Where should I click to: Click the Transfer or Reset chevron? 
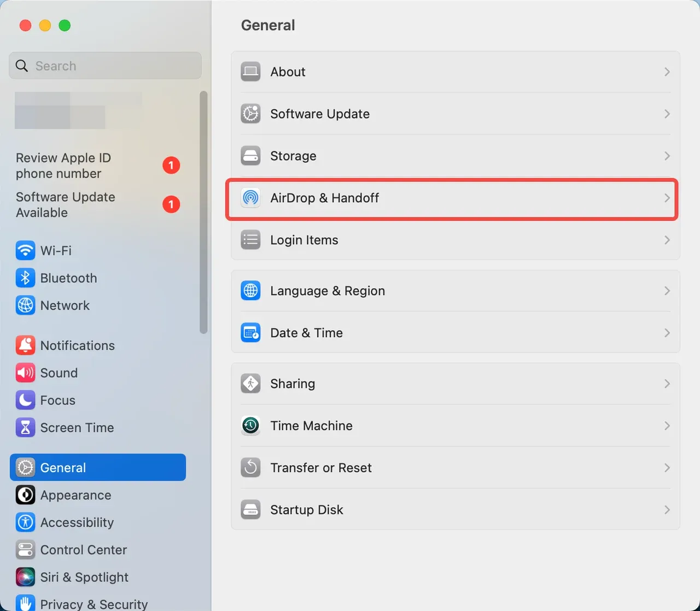(x=667, y=468)
